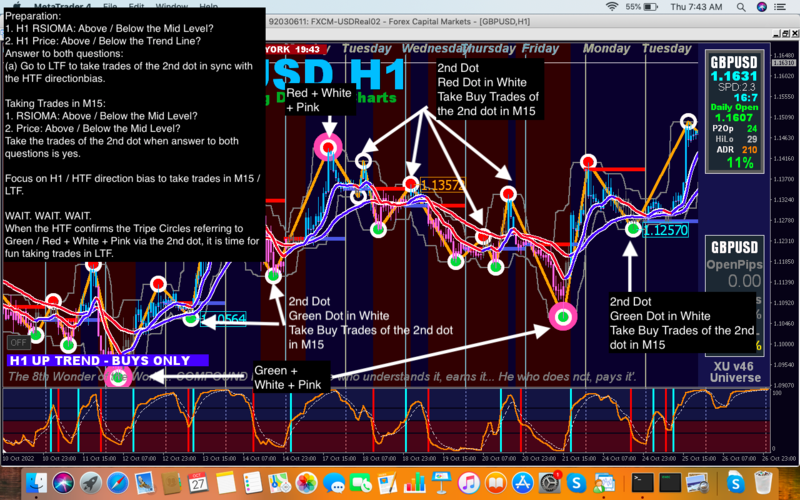Viewport: 800px width, 500px height.
Task: Open Pages document icon in dock
Action: [387, 482]
